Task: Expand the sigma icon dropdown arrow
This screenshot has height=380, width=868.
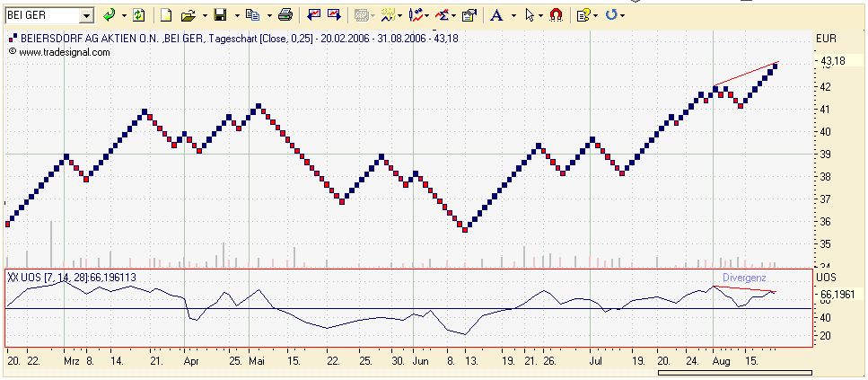Action: [454, 15]
